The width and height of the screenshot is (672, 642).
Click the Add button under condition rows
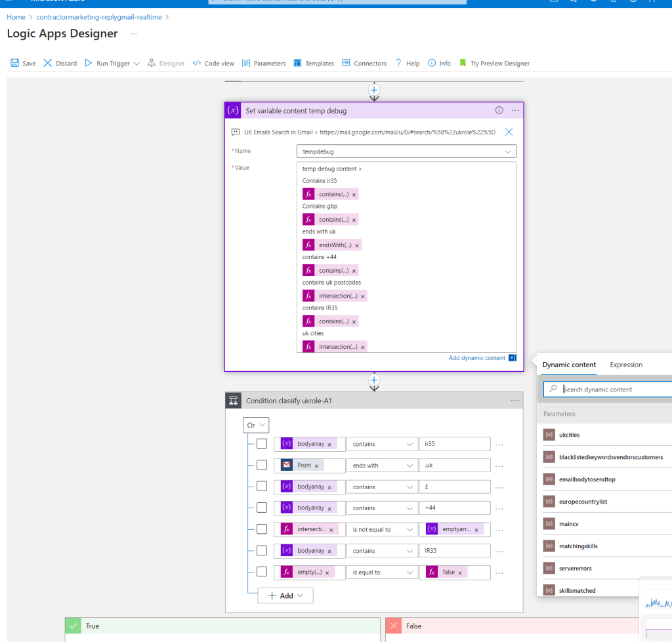pyautogui.click(x=285, y=595)
